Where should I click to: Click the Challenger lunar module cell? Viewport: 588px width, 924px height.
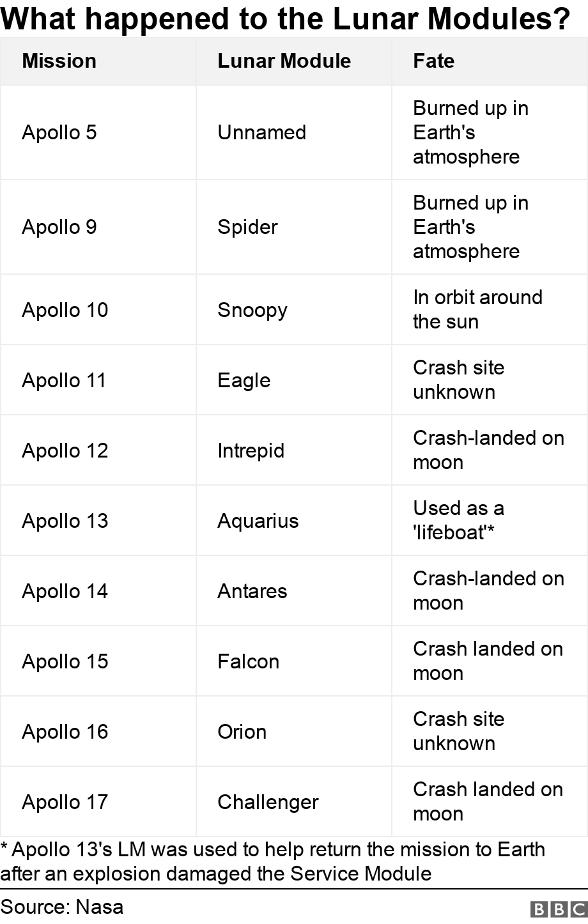268,802
